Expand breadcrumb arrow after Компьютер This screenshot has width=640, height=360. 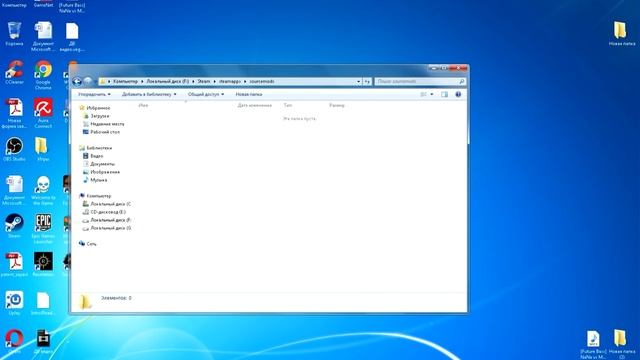tap(142, 82)
